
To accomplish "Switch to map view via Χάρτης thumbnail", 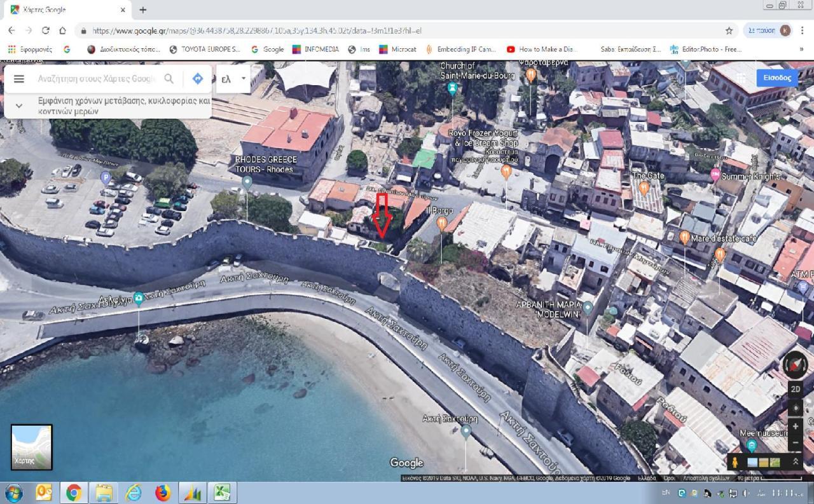I will [x=32, y=447].
